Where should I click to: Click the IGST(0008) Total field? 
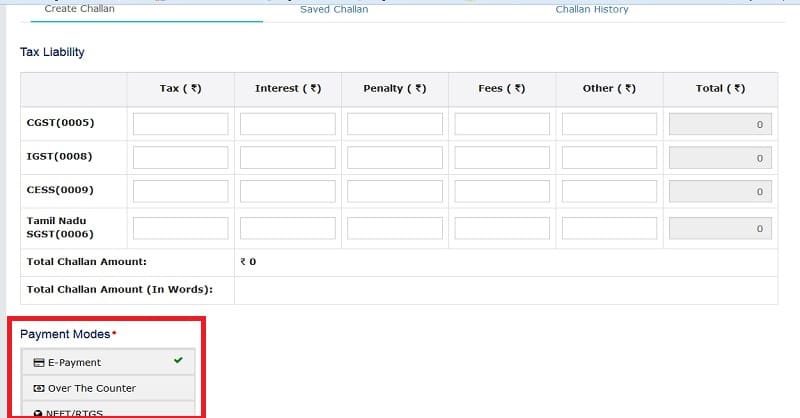(x=720, y=158)
